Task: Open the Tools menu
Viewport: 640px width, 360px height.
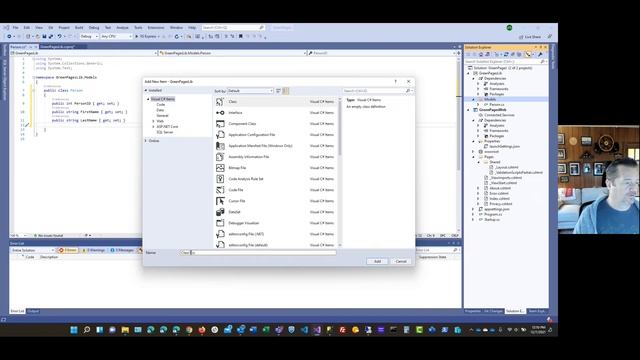Action: (x=138, y=27)
